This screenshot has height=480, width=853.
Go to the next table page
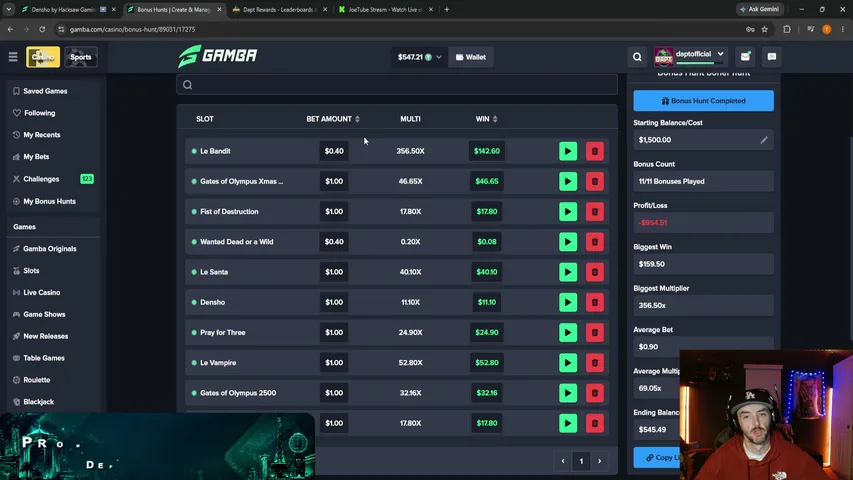click(599, 461)
